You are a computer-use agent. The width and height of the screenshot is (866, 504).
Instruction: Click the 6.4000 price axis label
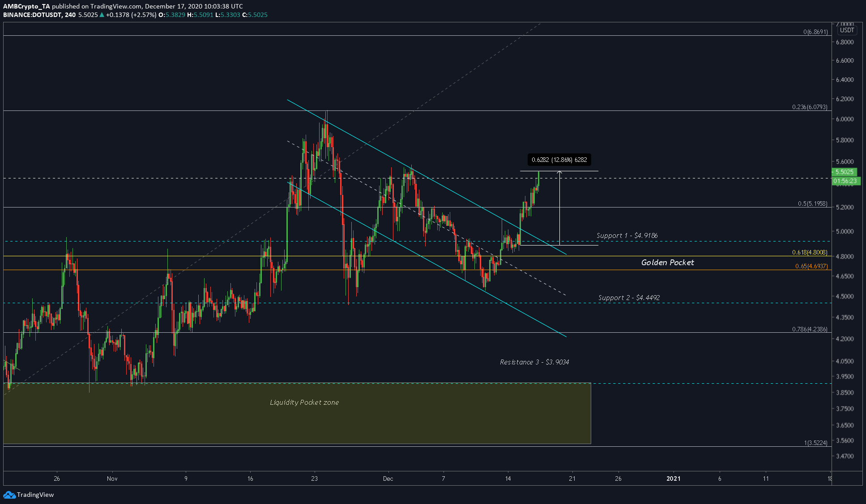[x=845, y=80]
